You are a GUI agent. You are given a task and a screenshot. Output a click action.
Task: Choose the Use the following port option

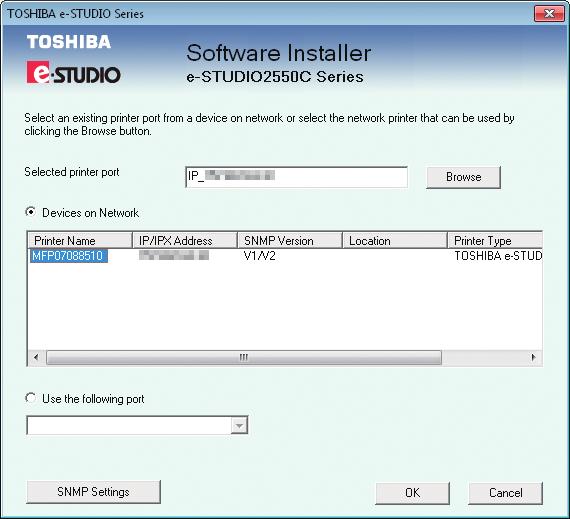pos(31,398)
